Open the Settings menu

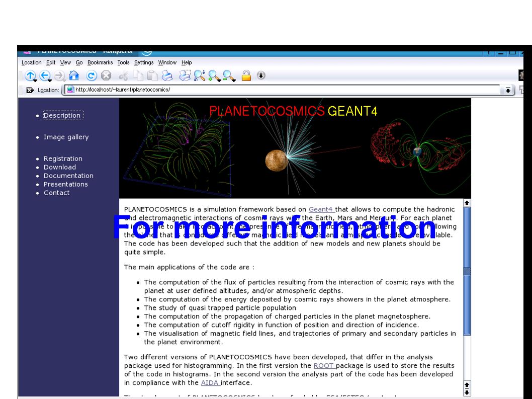[144, 62]
